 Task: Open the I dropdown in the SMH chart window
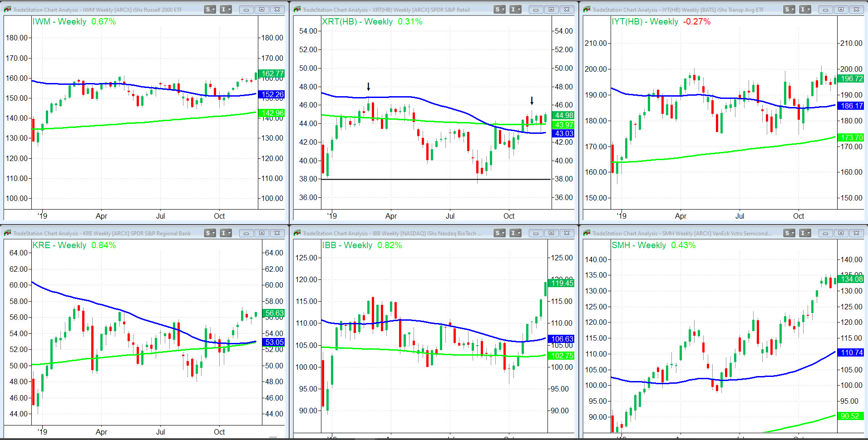tap(805, 233)
